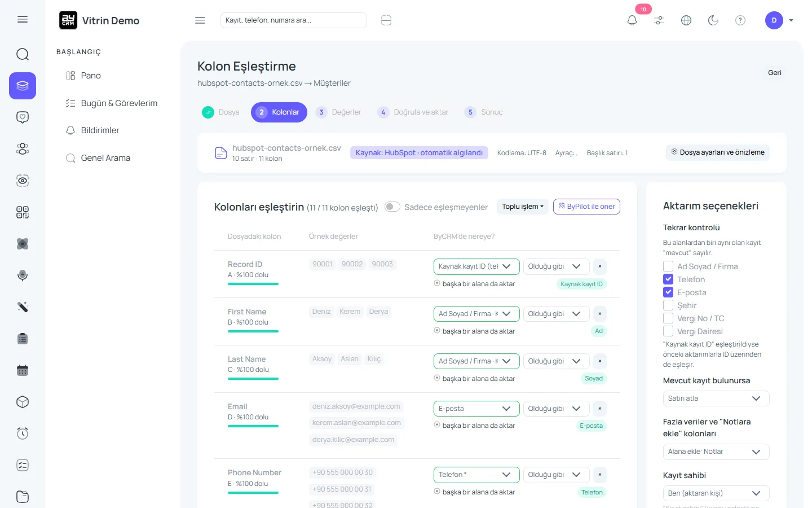
Task: Remove Record ID mapping with × button
Action: pyautogui.click(x=600, y=266)
